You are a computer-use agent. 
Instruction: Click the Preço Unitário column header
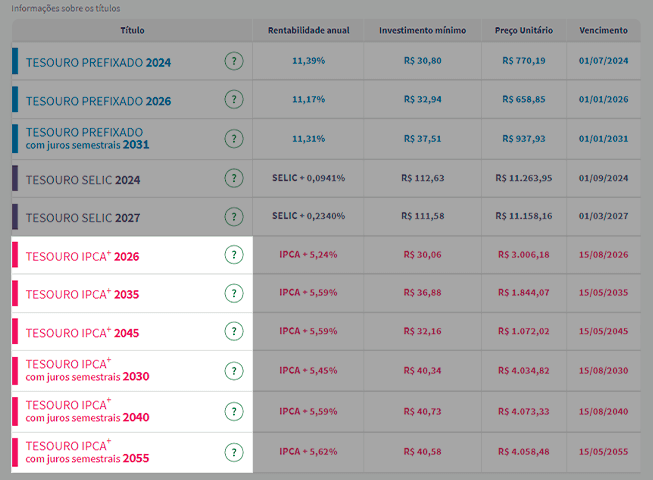point(524,30)
